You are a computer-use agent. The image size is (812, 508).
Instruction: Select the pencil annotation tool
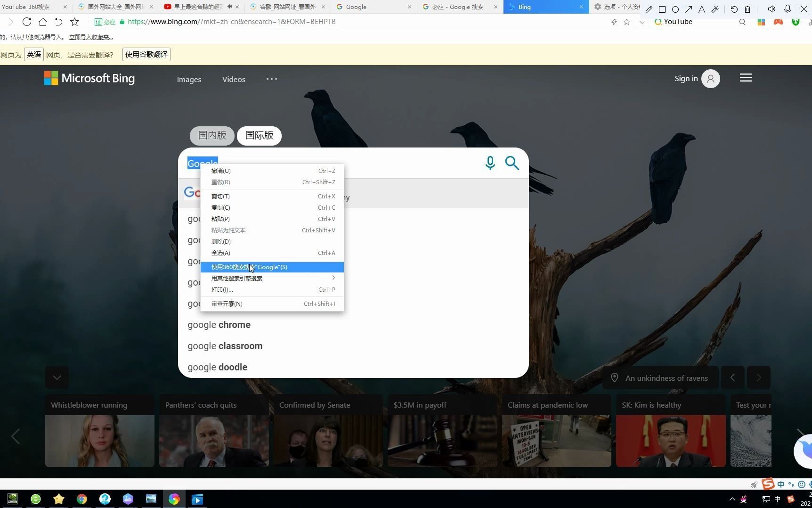click(x=649, y=9)
